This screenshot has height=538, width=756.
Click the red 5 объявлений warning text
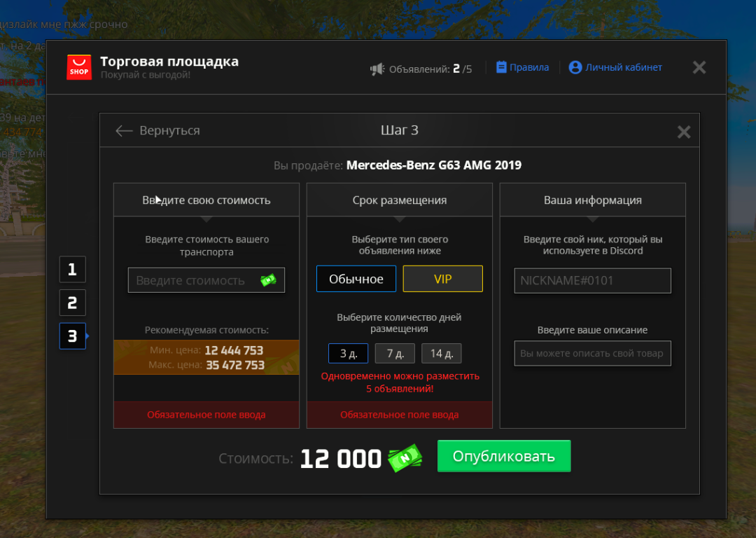400,382
